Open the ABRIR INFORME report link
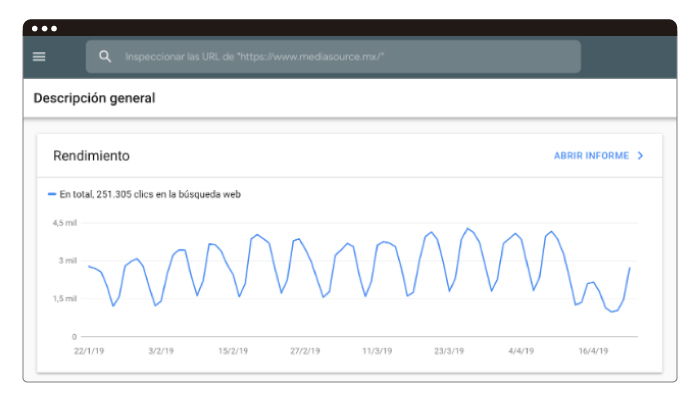The width and height of the screenshot is (700, 407). click(591, 156)
